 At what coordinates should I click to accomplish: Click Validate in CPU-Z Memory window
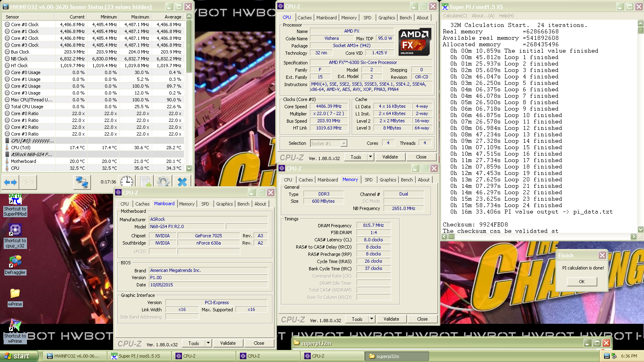tap(391, 319)
